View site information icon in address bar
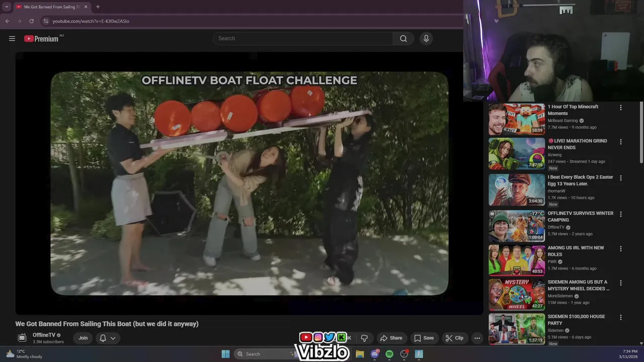Viewport: 644px width, 362px height. click(46, 21)
